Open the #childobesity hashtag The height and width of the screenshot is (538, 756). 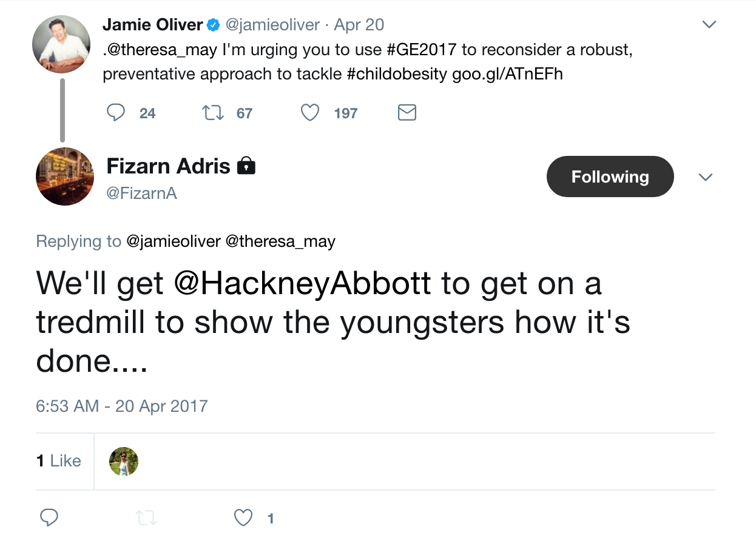(397, 74)
